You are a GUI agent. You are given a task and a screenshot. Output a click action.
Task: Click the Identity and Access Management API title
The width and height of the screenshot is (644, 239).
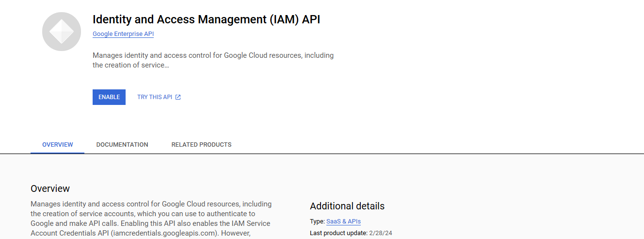click(206, 19)
